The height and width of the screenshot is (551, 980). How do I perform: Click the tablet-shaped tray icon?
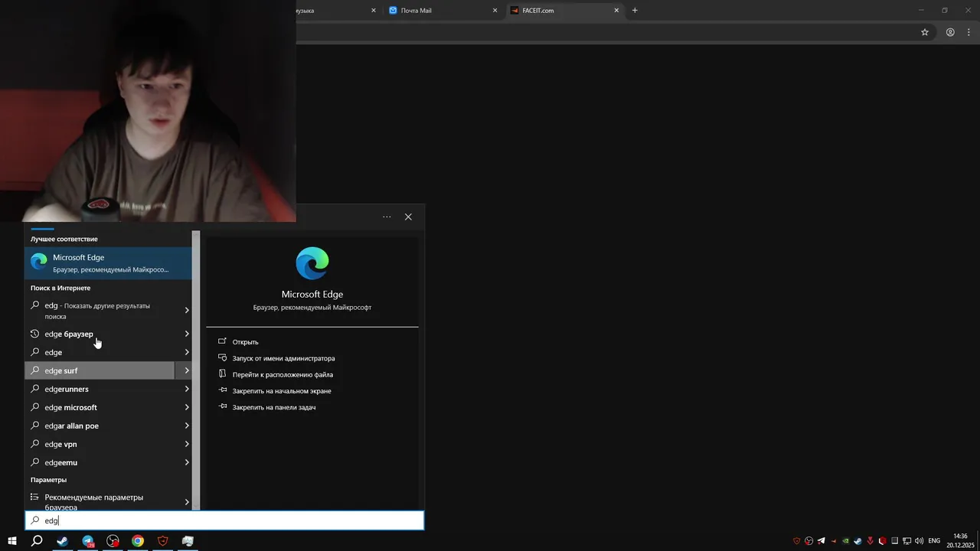coord(894,541)
